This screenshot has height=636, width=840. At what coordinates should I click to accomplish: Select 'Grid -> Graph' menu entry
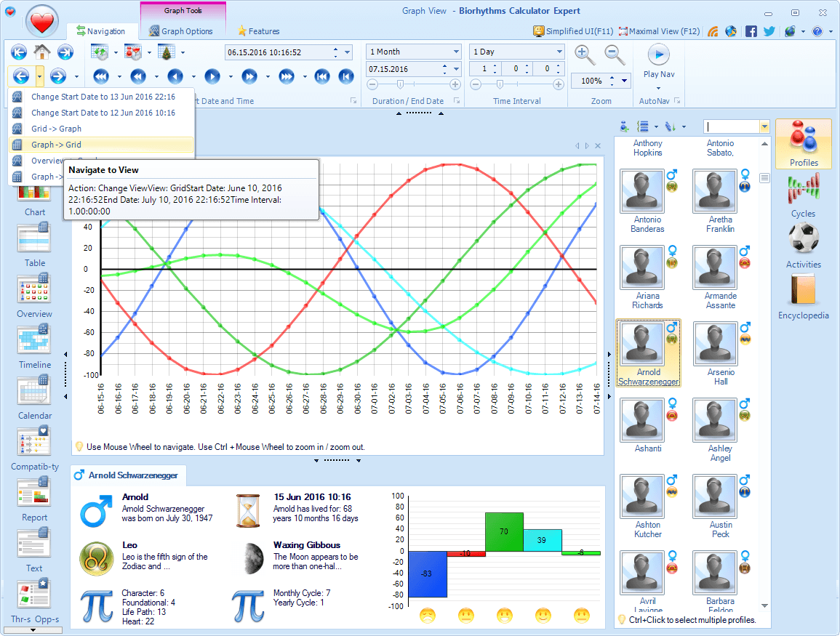coord(101,129)
